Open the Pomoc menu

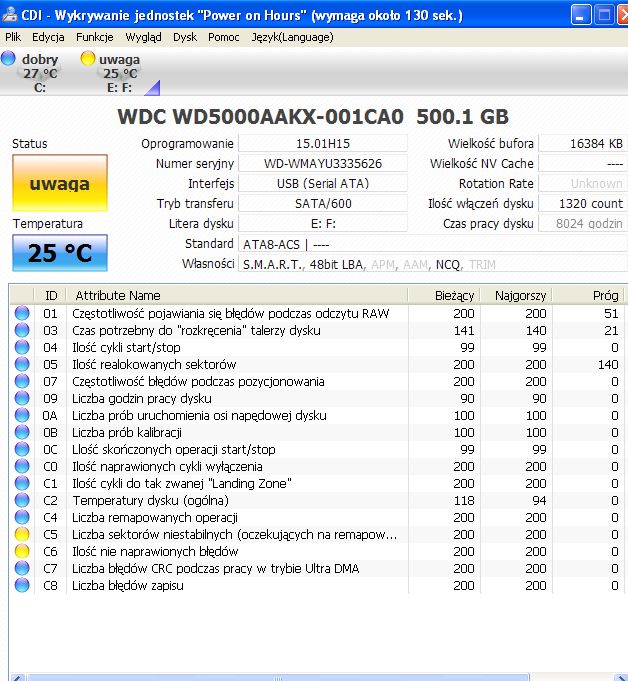224,37
